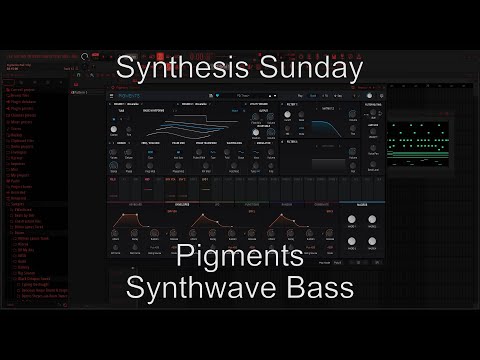
Task: Click Env 3 Sustain knob
Action: point(310,233)
